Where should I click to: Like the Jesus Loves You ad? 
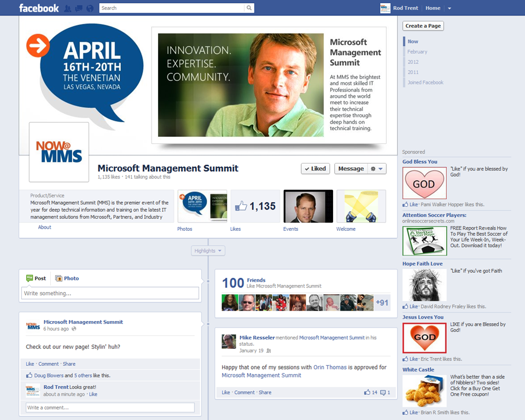[x=414, y=359]
